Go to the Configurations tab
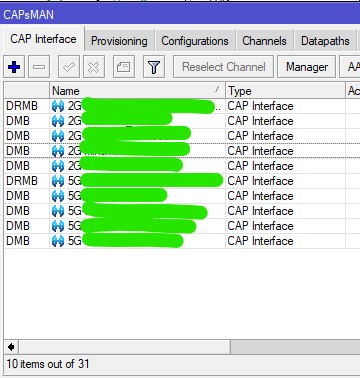The image size is (360, 378). click(x=195, y=41)
